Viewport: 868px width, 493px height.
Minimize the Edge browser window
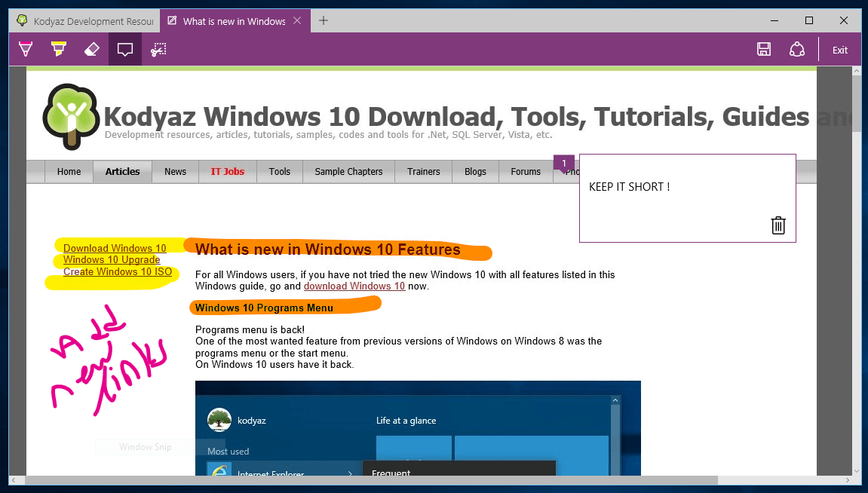pyautogui.click(x=774, y=20)
